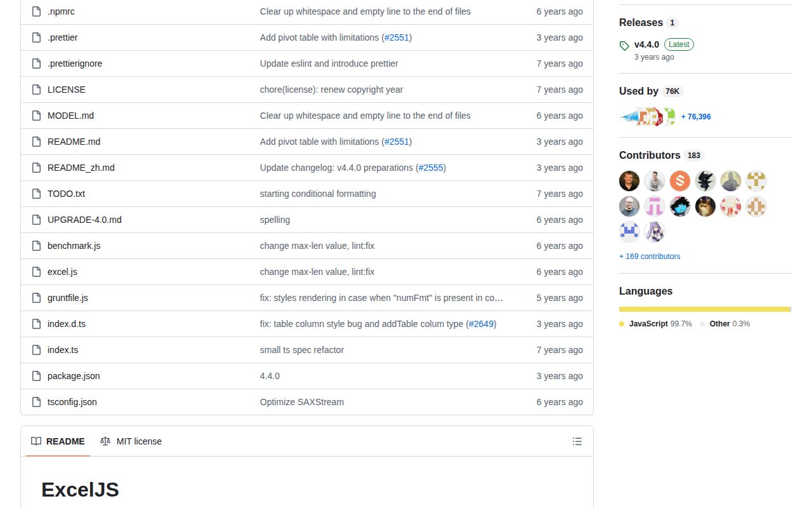Click the file icon beside excel.js
Screen dimensions: 812x508
coord(37,272)
